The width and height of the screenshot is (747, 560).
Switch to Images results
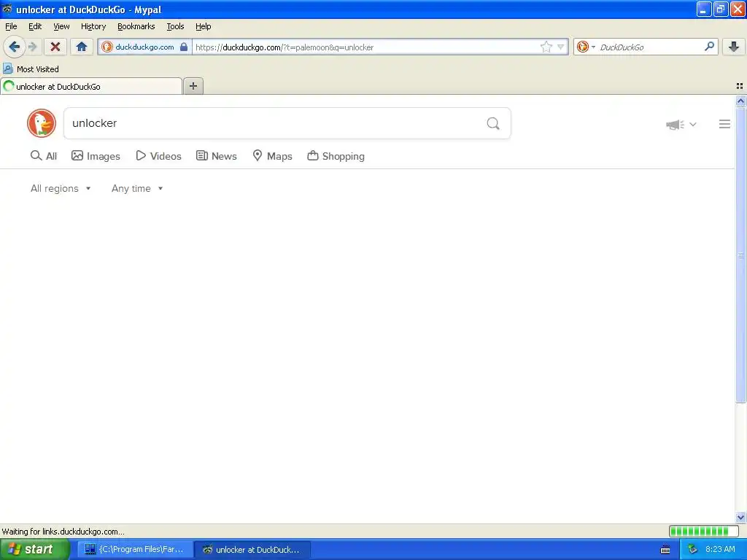click(96, 156)
